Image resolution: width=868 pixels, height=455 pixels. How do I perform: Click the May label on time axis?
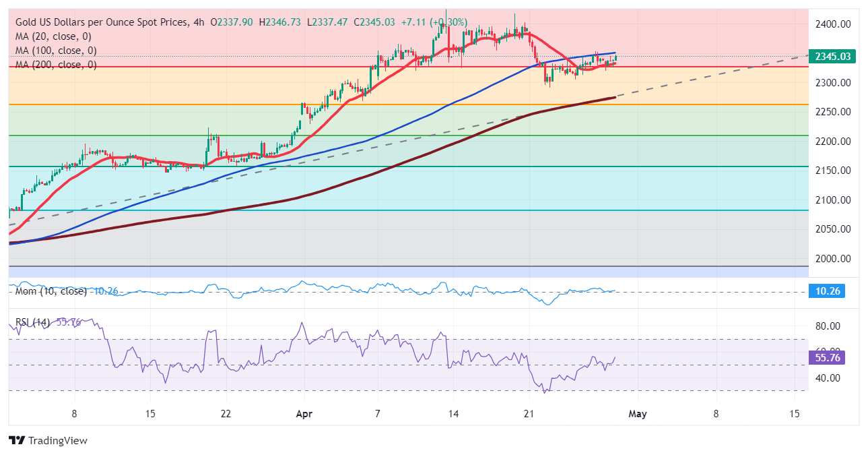(637, 414)
